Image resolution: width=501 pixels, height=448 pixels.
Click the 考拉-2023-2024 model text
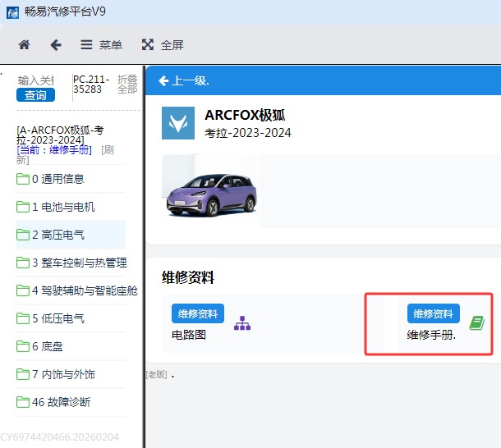pyautogui.click(x=248, y=133)
